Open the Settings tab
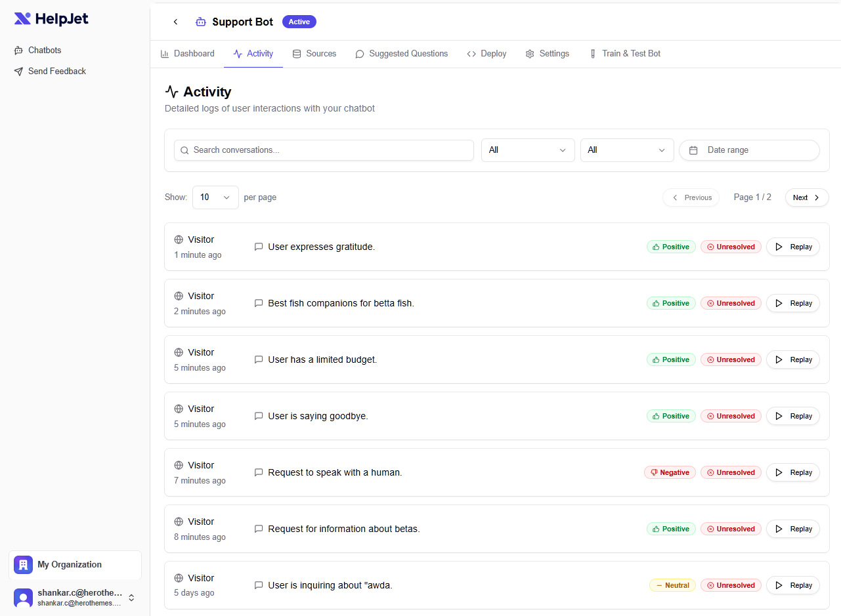841x616 pixels. coord(548,54)
